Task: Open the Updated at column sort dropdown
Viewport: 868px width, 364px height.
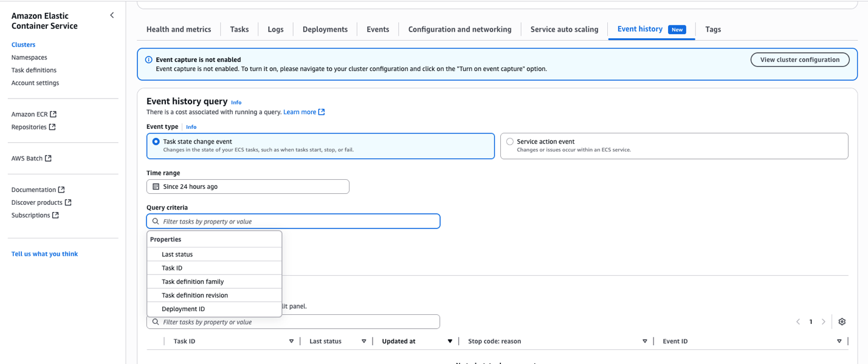Action: coord(450,341)
